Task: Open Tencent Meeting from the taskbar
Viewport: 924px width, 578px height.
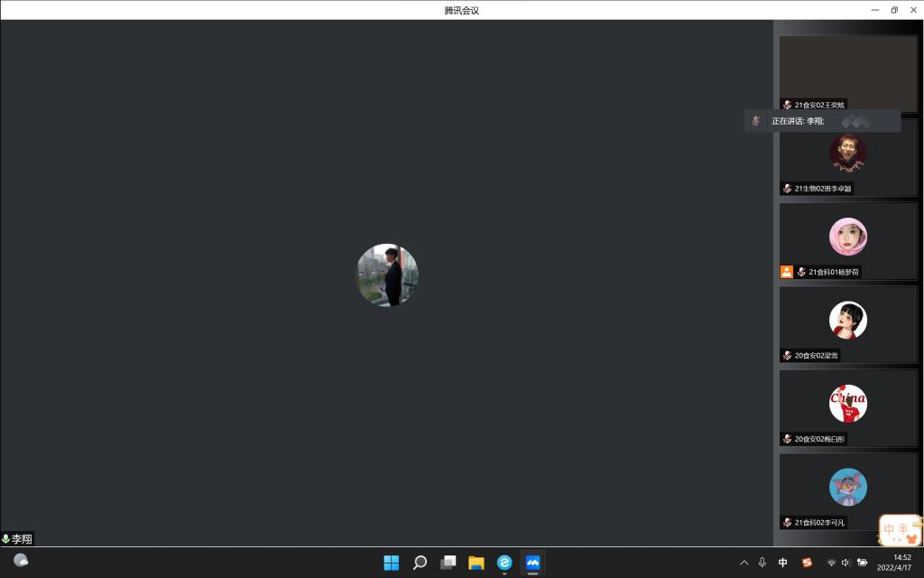Action: pyautogui.click(x=532, y=563)
